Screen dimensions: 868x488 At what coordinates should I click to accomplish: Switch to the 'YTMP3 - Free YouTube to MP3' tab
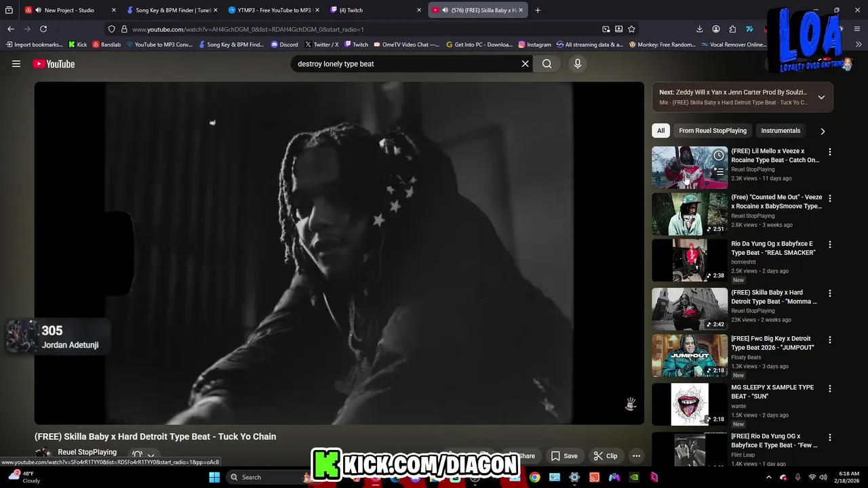pos(274,10)
